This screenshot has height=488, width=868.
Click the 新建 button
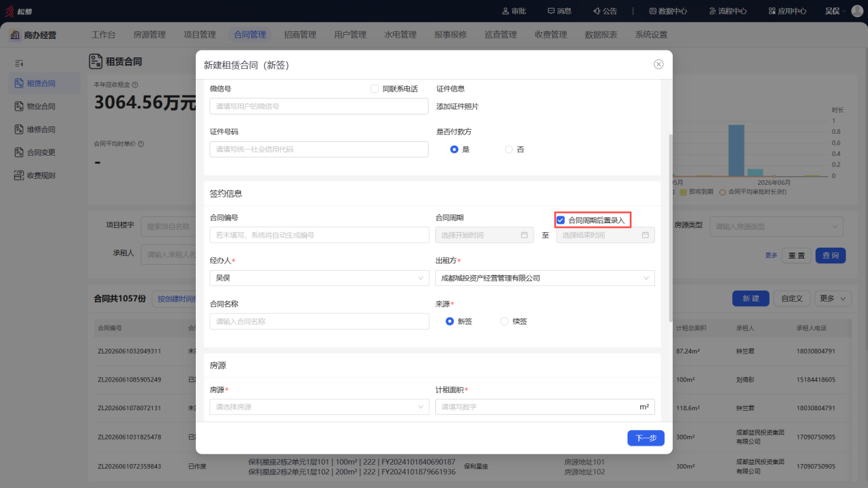point(751,298)
